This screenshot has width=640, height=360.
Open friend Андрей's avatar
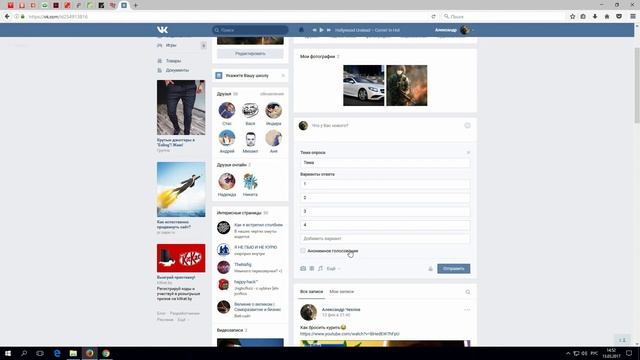click(x=227, y=138)
